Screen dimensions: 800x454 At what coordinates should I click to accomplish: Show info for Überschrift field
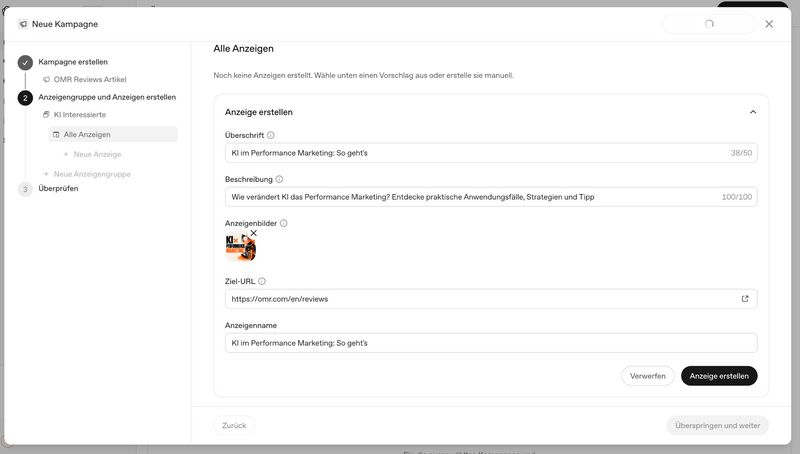(x=271, y=135)
